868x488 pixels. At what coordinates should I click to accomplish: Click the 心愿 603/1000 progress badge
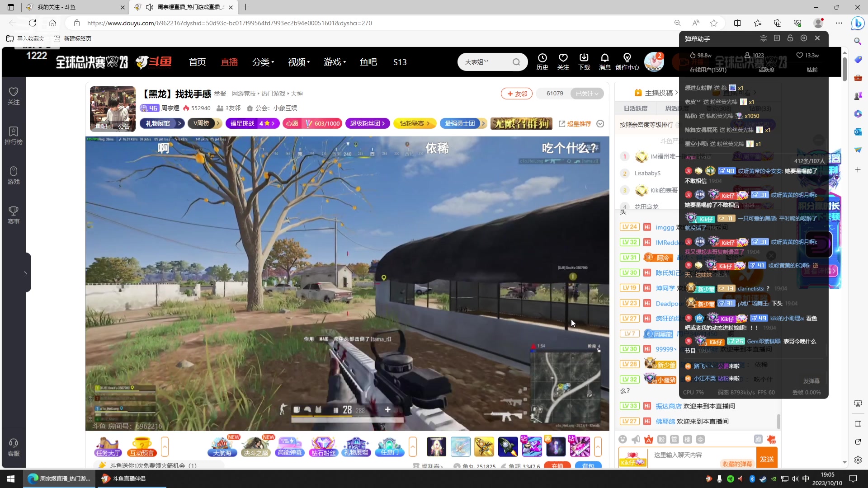(312, 123)
